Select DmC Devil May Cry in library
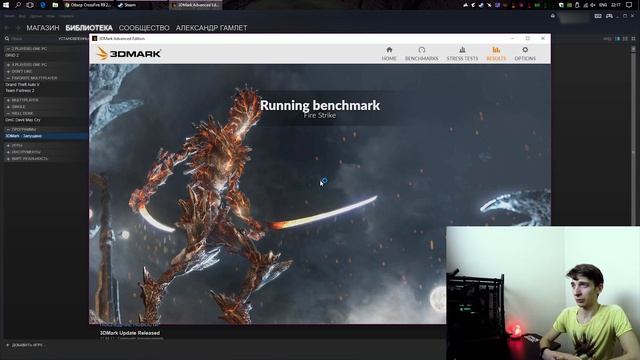Viewport: 640px width, 360px height. (x=23, y=120)
